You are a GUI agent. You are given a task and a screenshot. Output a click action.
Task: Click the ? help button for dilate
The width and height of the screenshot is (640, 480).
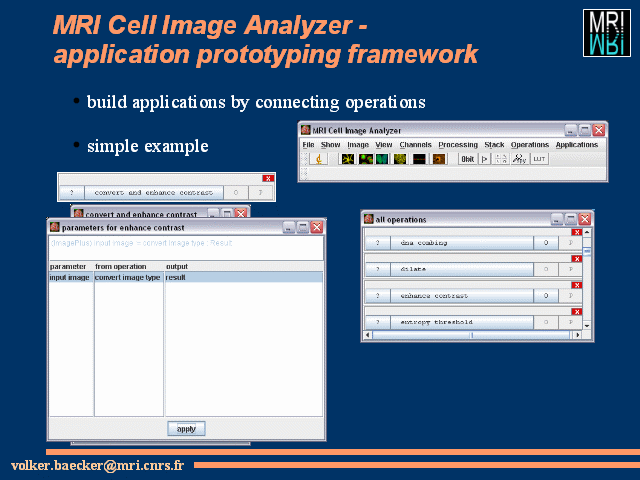[378, 269]
